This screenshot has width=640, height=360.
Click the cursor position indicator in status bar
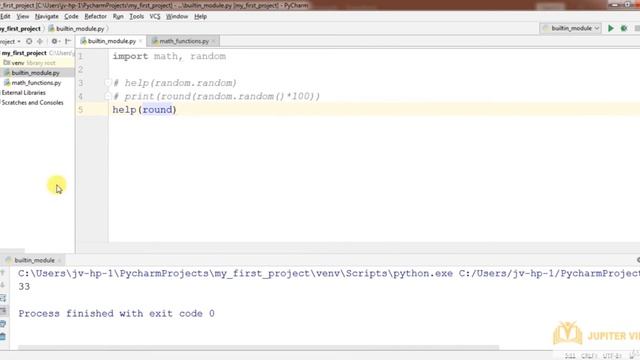[x=570, y=356]
